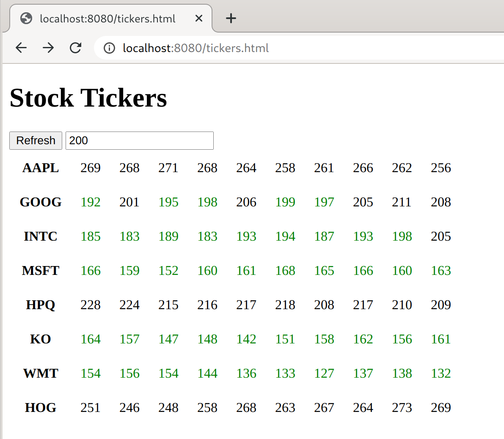The height and width of the screenshot is (439, 504).
Task: Select the AAPL row label
Action: point(41,167)
